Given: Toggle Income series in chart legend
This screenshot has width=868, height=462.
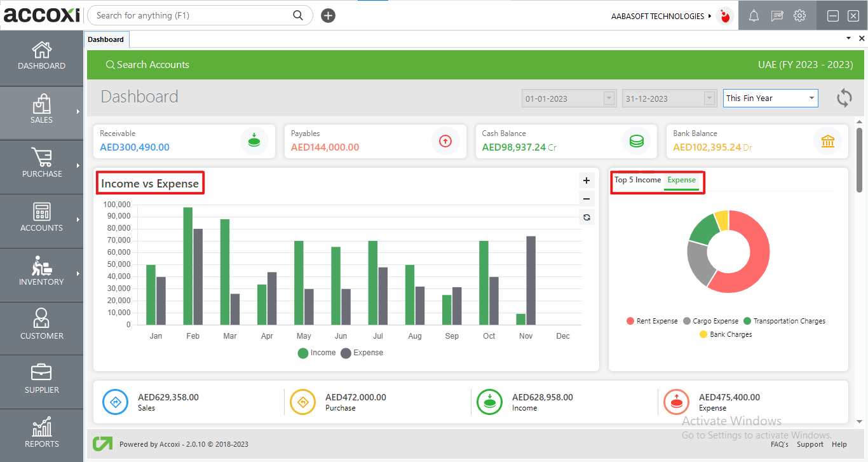Looking at the screenshot, I should tap(316, 353).
